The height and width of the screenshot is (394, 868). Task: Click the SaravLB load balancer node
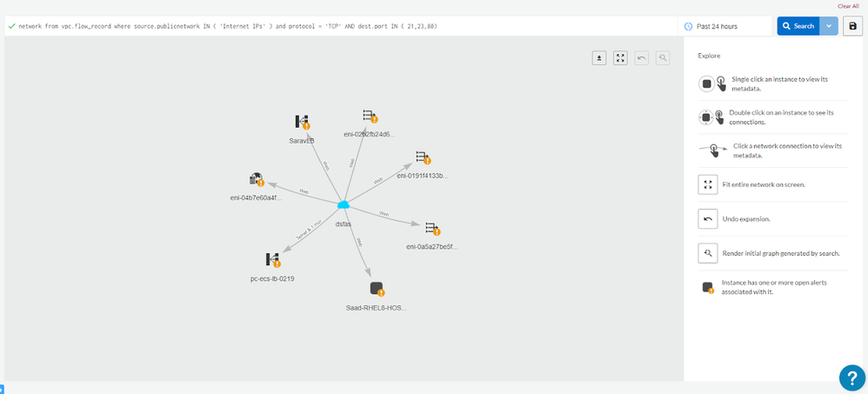[x=302, y=122]
